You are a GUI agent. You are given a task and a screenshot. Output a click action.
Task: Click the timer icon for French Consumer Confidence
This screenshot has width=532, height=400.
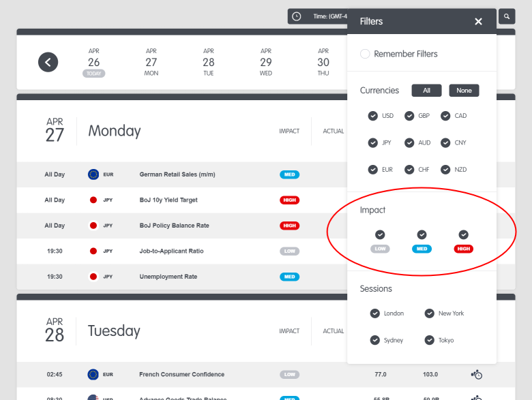[477, 374]
